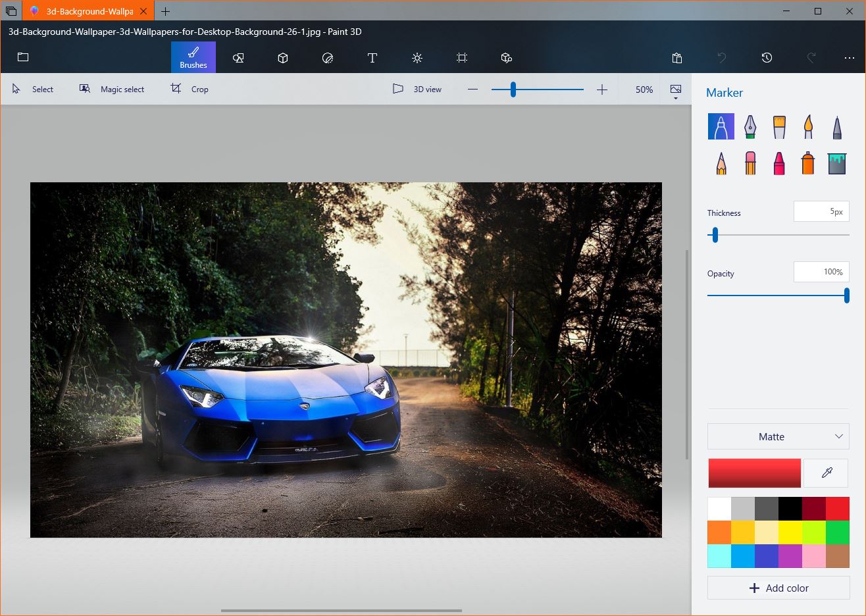Choose the Magic select tool
866x616 pixels.
[112, 89]
